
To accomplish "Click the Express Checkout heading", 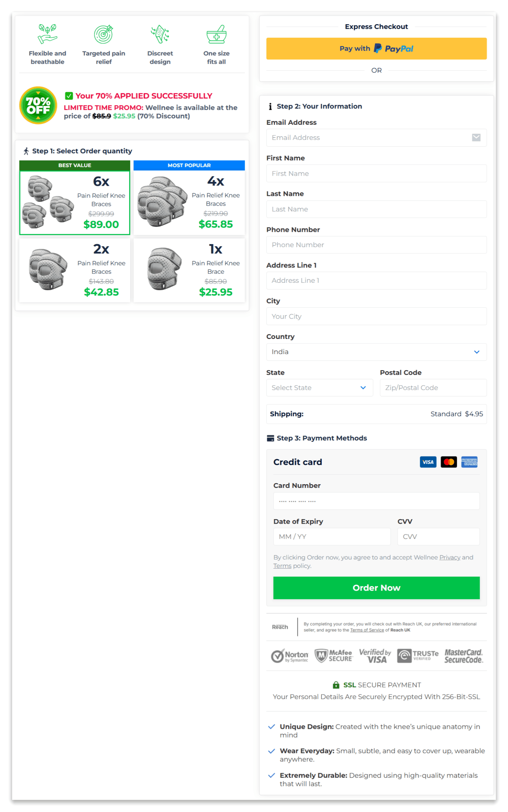I will click(376, 27).
